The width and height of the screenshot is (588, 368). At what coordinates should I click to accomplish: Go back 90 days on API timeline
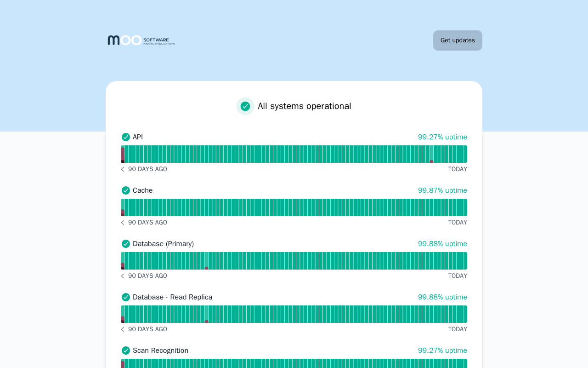123,169
